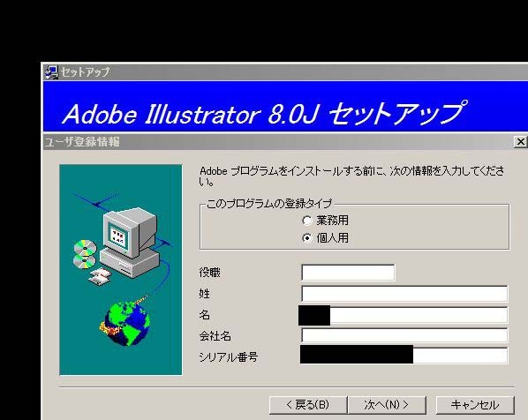This screenshot has width=528, height=420.
Task: Focus the 役職 input field
Action: (x=348, y=273)
